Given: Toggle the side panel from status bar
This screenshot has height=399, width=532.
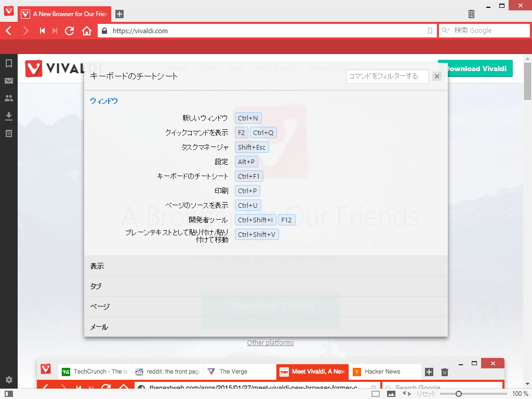Looking at the screenshot, I should click(x=9, y=394).
